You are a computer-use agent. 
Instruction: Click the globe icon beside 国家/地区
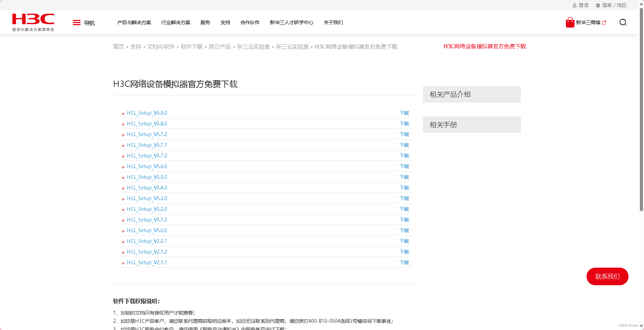598,5
